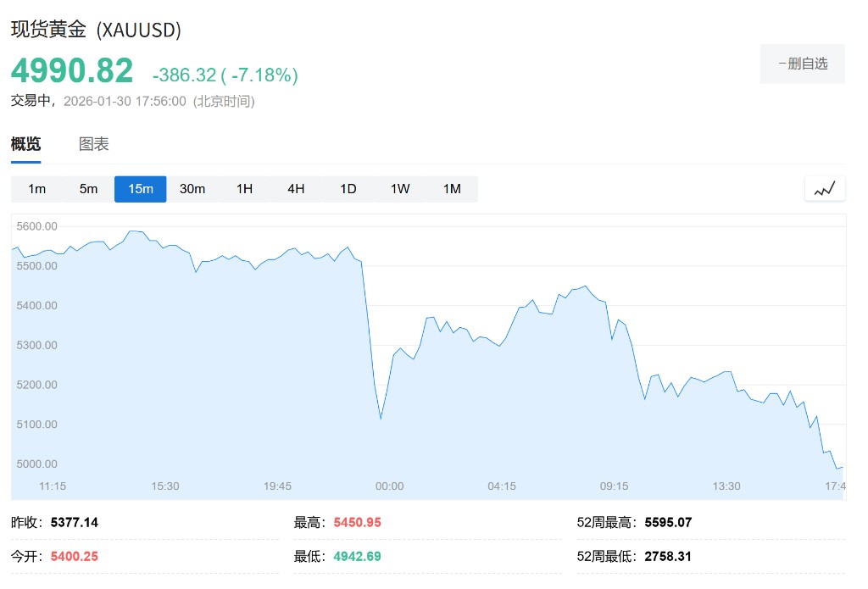Image resolution: width=868 pixels, height=589 pixels.
Task: Choose the active 15m interval button
Action: tap(141, 189)
